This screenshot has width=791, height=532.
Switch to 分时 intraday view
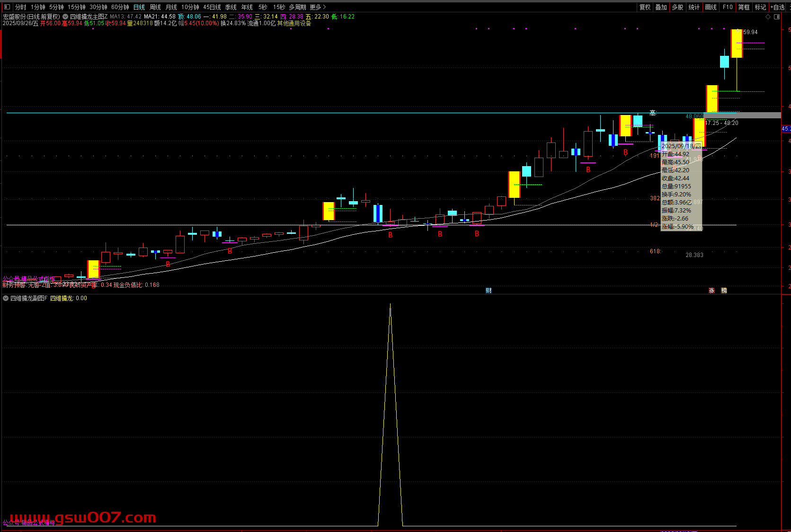tap(21, 7)
